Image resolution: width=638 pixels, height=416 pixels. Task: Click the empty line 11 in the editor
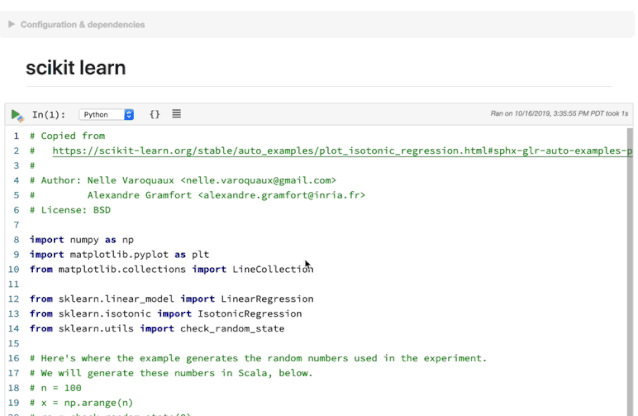tap(326, 284)
